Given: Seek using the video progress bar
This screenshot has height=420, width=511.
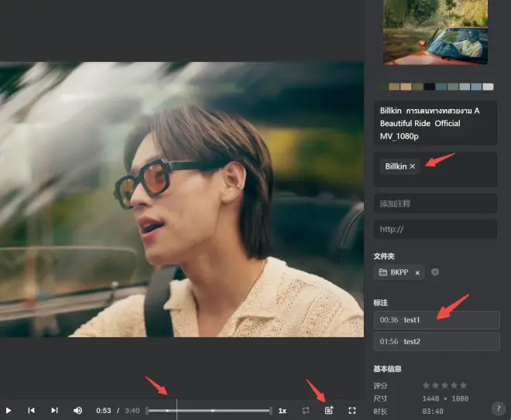Looking at the screenshot, I should pyautogui.click(x=208, y=411).
